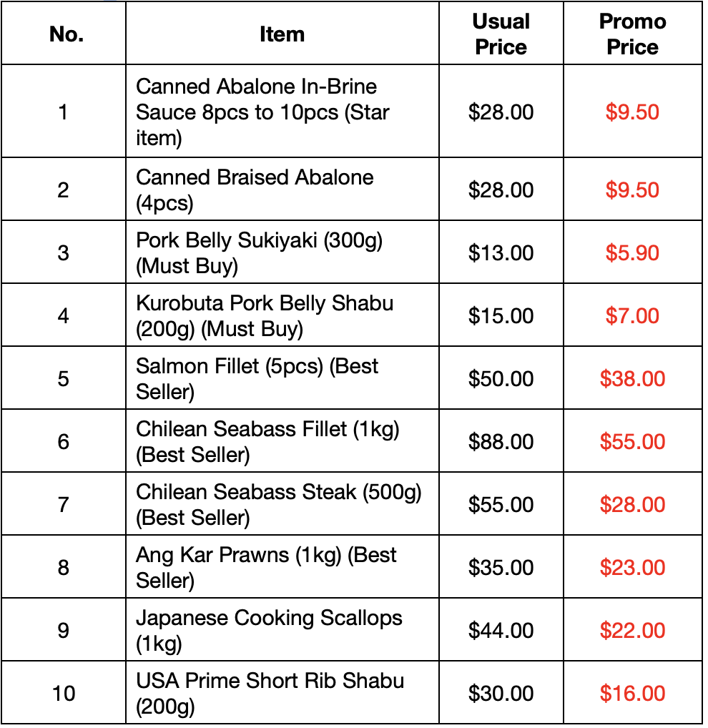Select the Ang Kar Prawns (1kg) item
This screenshot has width=708, height=728.
coord(266,567)
